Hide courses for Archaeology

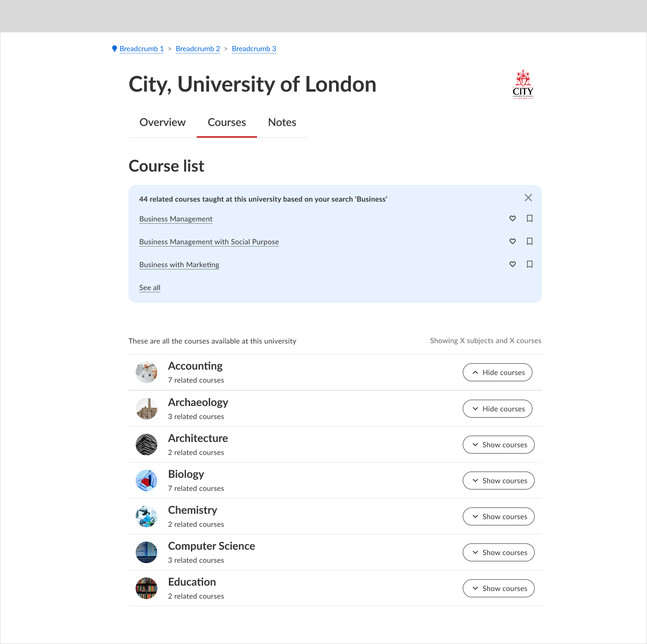coord(497,409)
